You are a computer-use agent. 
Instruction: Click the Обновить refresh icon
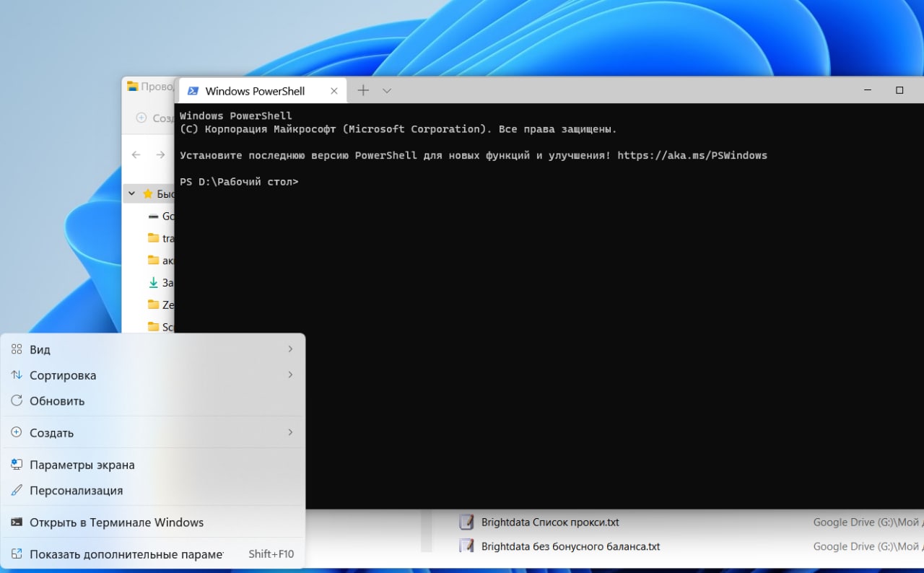pyautogui.click(x=17, y=401)
